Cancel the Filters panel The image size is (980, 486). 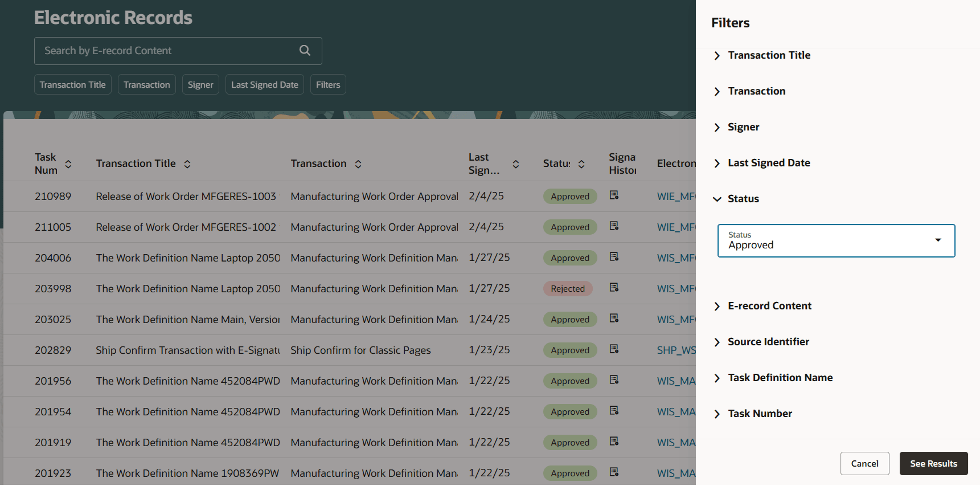tap(864, 464)
